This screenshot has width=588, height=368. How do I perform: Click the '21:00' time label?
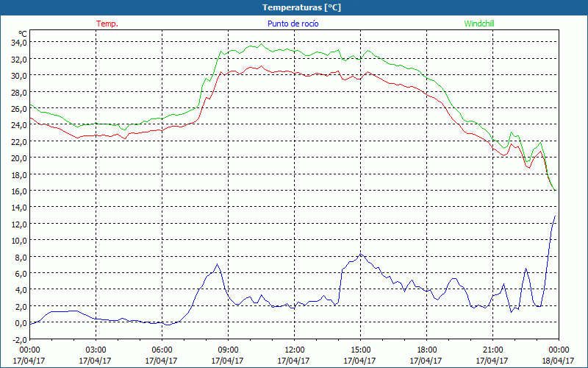492,350
